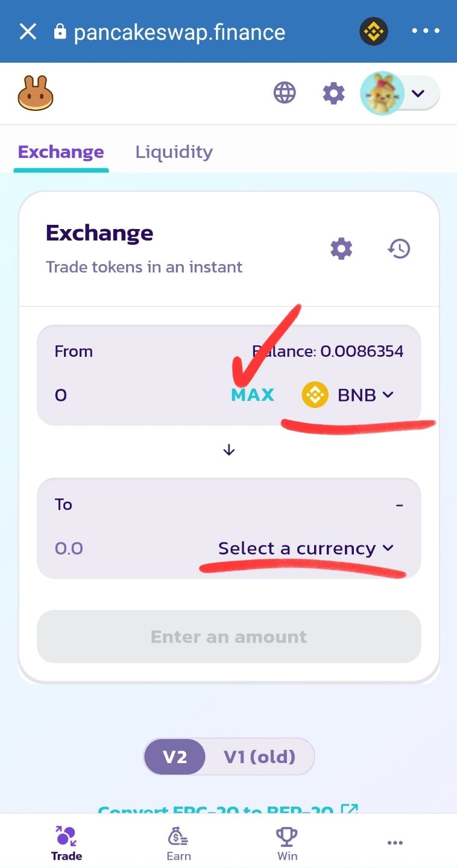Select the Exchange tab

tap(61, 152)
